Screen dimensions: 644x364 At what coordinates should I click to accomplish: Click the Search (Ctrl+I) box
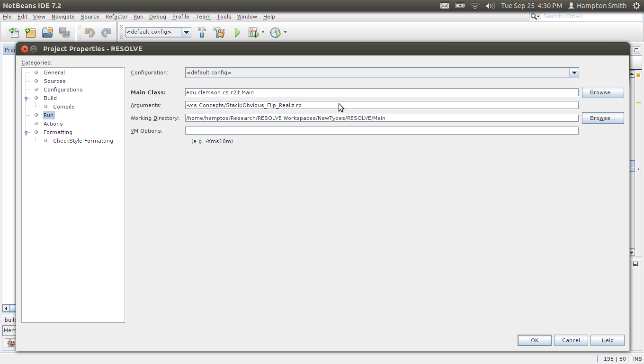(592, 17)
